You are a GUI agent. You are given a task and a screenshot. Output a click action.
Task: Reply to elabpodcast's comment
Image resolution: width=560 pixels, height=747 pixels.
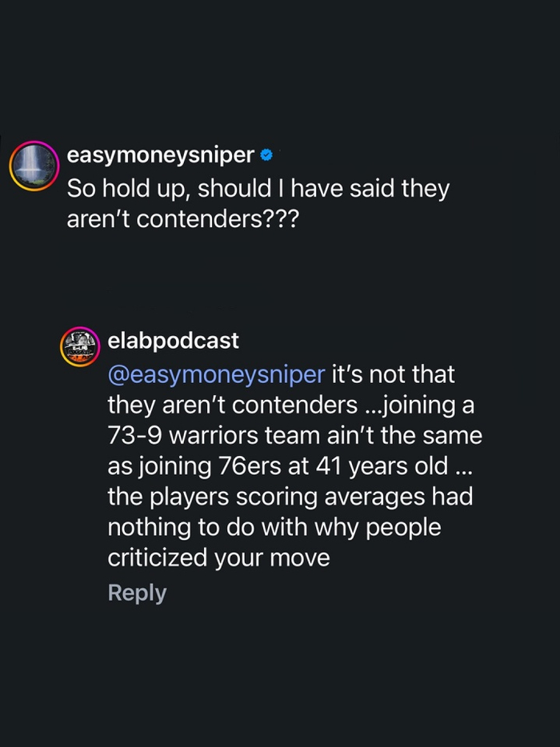click(138, 593)
